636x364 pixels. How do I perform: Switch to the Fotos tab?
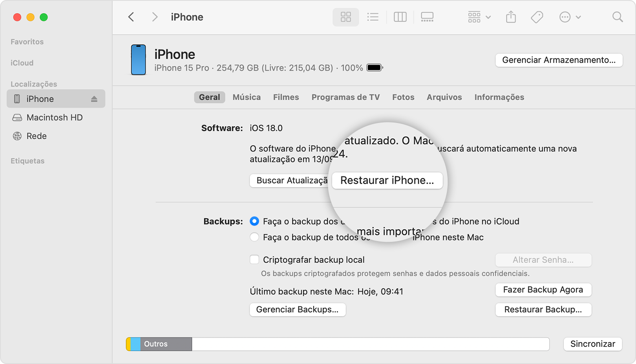coord(403,97)
